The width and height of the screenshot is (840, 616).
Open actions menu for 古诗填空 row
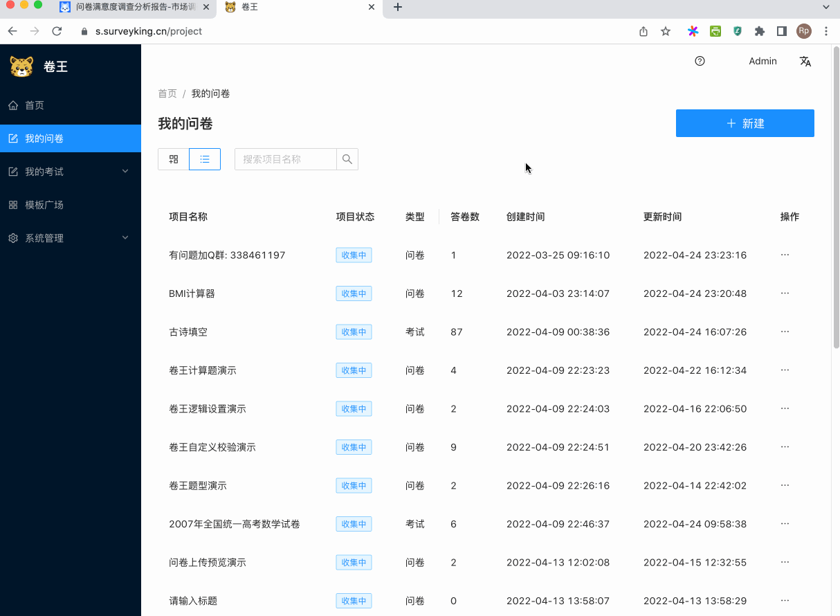785,332
